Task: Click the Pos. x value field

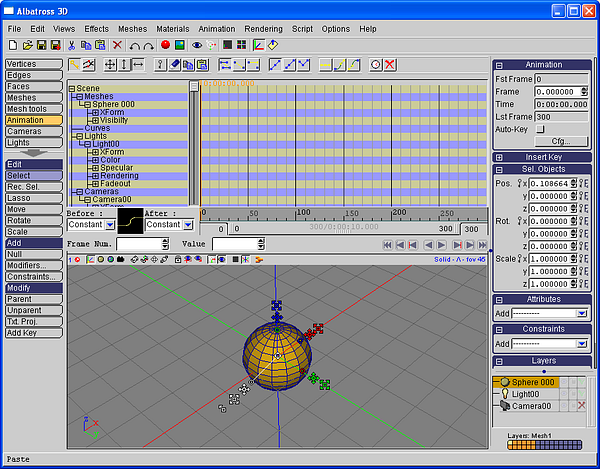Action: pyautogui.click(x=549, y=184)
